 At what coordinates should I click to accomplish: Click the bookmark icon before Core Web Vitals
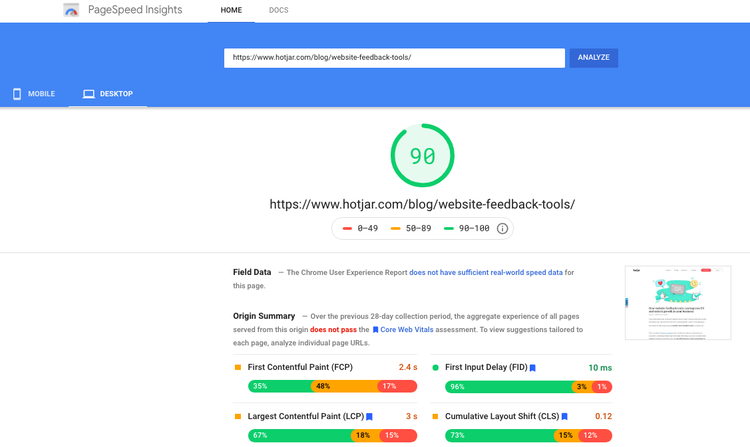click(375, 330)
